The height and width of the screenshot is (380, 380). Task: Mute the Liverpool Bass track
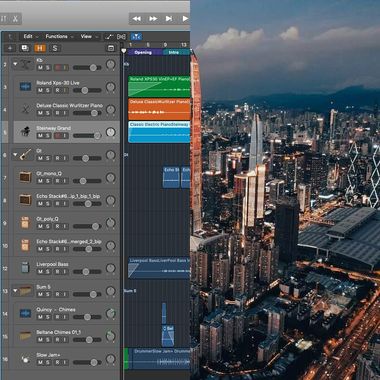pyautogui.click(x=40, y=272)
